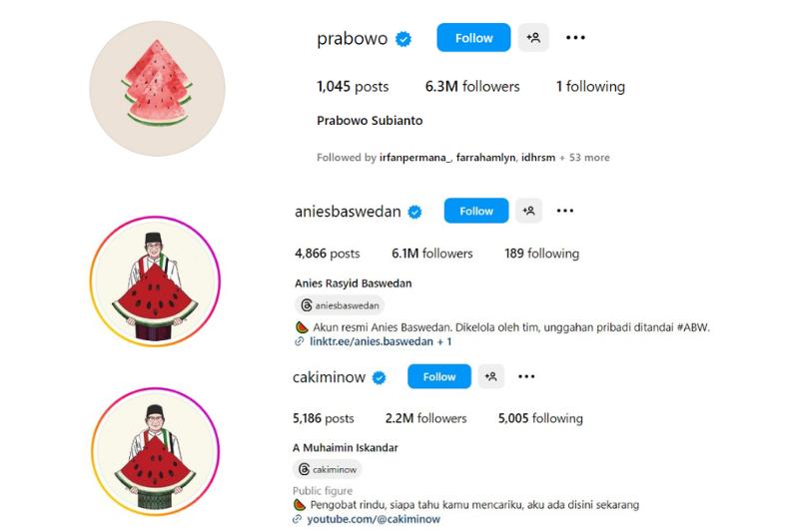Follow the aniesbaswedan account

476,211
